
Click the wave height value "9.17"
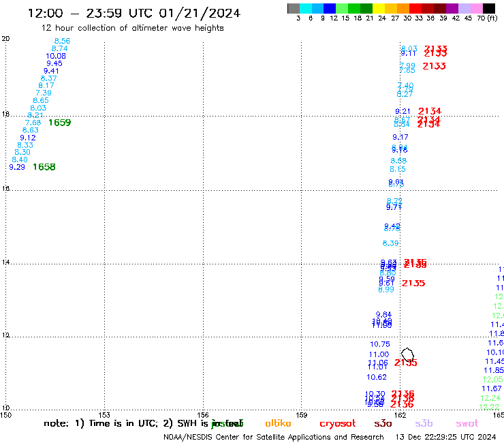tap(400, 137)
